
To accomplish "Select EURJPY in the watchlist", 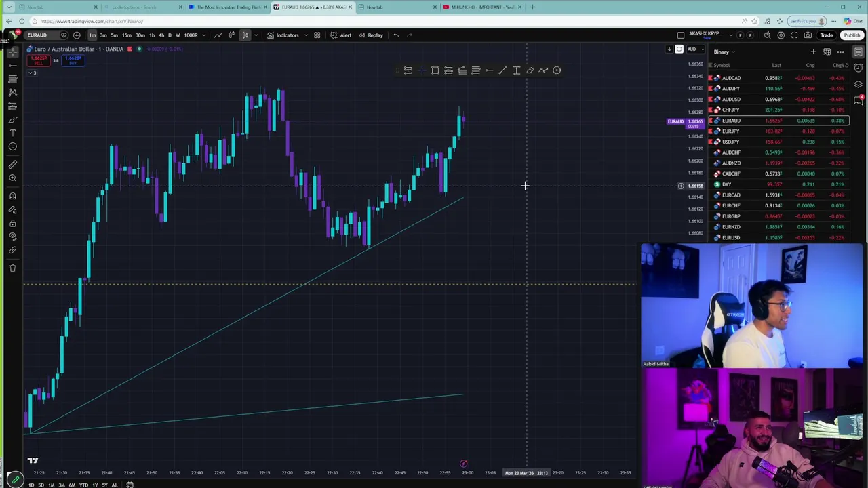I will click(x=778, y=131).
